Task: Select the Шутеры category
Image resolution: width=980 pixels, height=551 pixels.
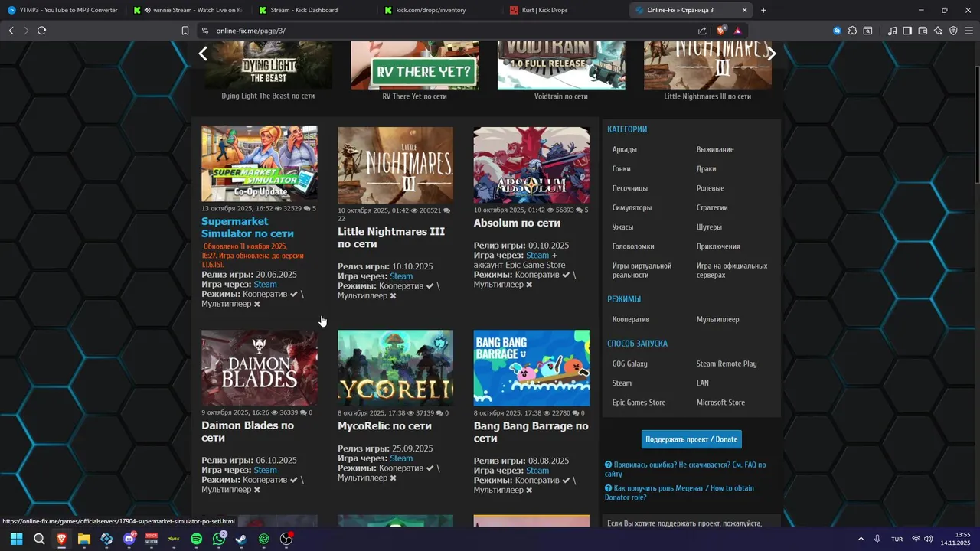Action: point(709,227)
